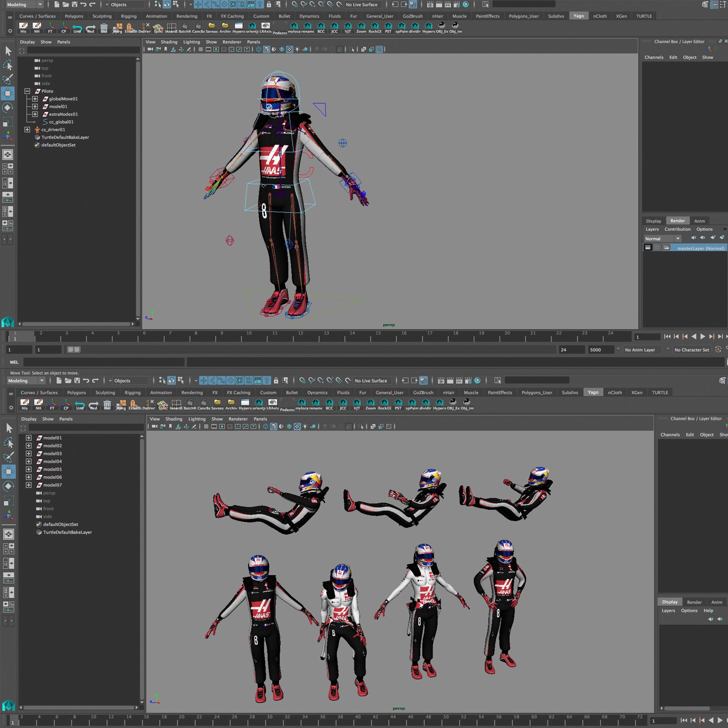
Task: Click the 'BatchR' clapper shelf icon in top window
Action: [185, 27]
